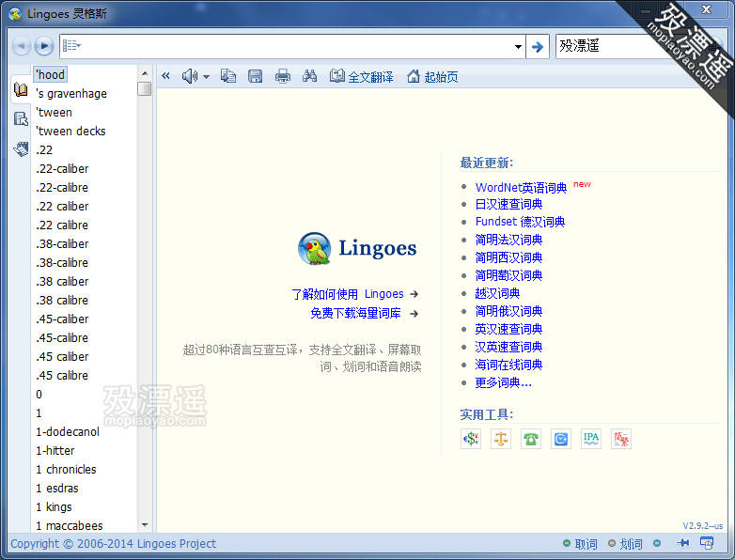Screen dimensions: 735x560
Task: Expand the search history dropdown arrow
Action: click(x=518, y=46)
